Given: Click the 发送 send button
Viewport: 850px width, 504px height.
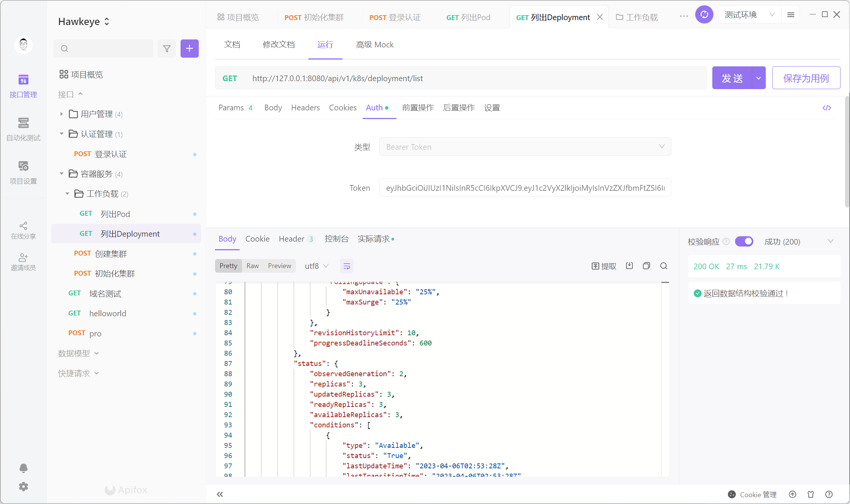Looking at the screenshot, I should click(x=732, y=78).
